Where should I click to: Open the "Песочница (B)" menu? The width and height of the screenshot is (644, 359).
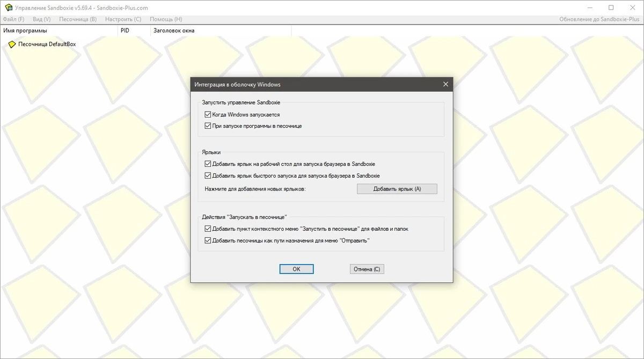(x=78, y=19)
